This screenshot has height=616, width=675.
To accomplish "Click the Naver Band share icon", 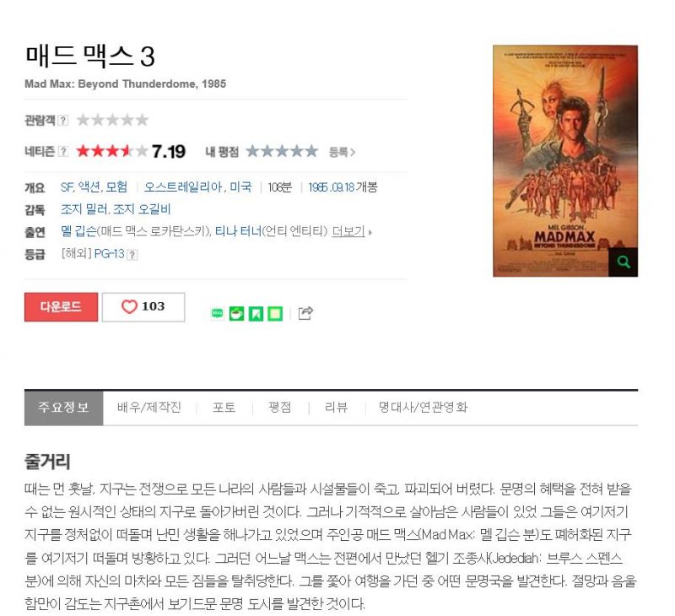I will (217, 313).
